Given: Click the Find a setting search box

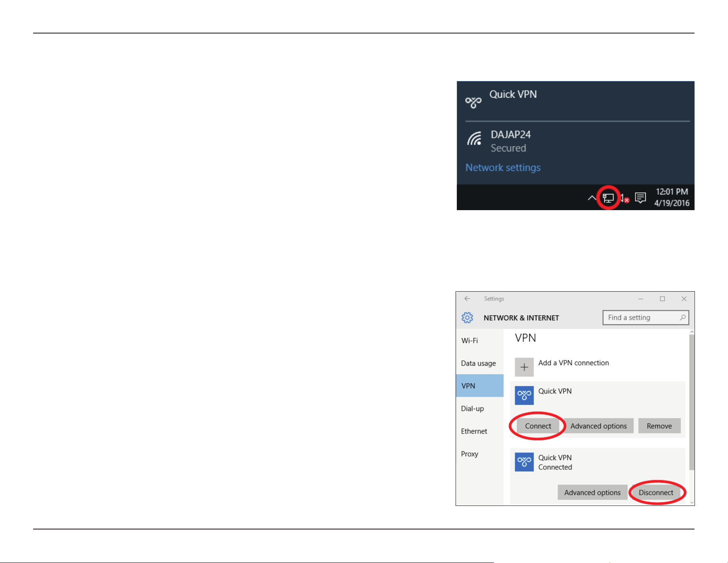Looking at the screenshot, I should point(645,318).
